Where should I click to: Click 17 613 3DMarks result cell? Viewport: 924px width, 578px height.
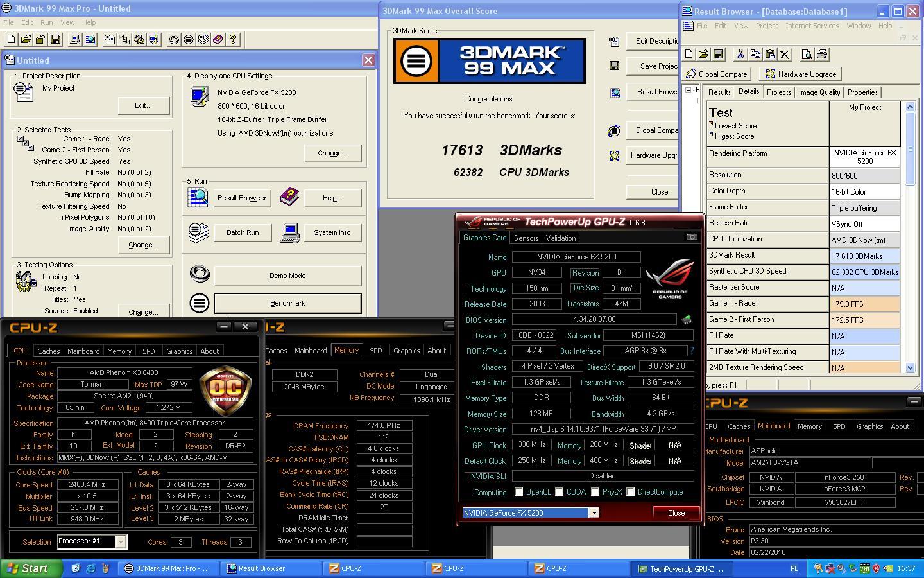click(x=864, y=256)
